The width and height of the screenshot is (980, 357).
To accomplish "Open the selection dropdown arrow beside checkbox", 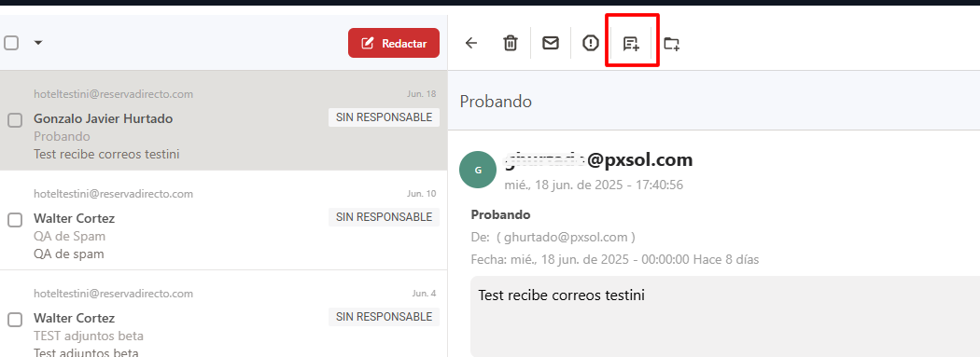I will (38, 43).
